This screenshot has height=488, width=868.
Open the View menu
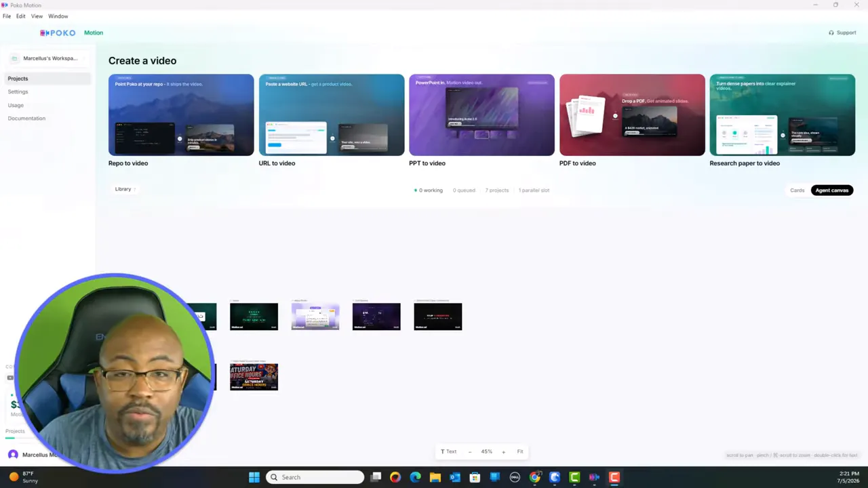(37, 16)
